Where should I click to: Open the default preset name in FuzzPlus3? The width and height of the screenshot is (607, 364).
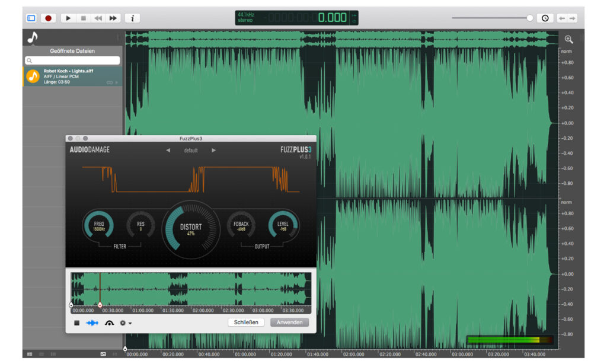coord(191,150)
